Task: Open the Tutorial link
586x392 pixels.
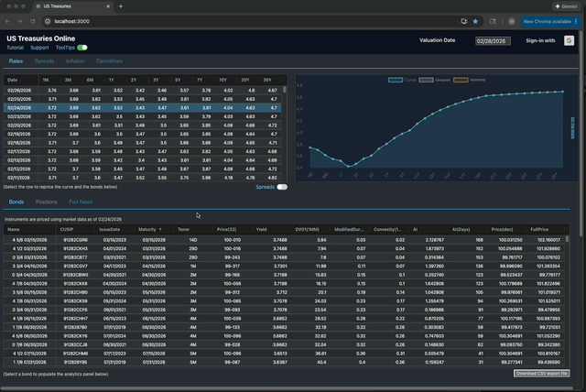Action: click(16, 47)
